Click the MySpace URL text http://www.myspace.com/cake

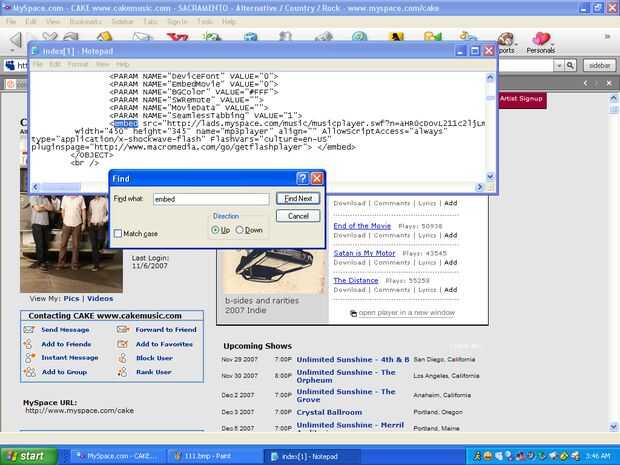coord(79,411)
